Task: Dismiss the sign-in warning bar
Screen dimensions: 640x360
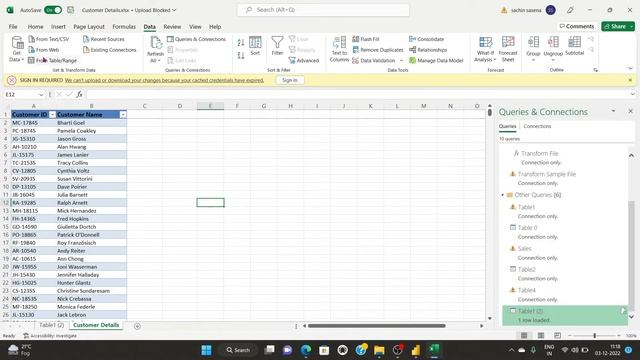Action: (630, 80)
